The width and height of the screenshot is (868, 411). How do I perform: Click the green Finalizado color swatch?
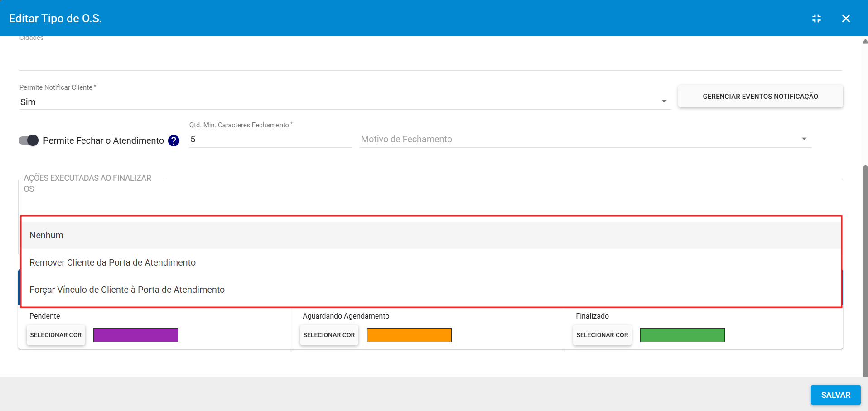682,335
